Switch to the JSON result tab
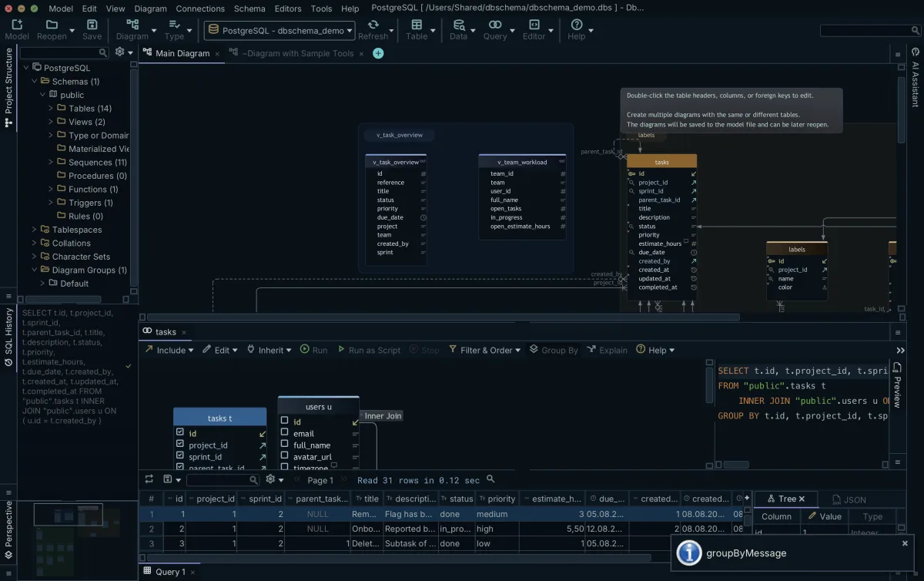 pyautogui.click(x=849, y=499)
